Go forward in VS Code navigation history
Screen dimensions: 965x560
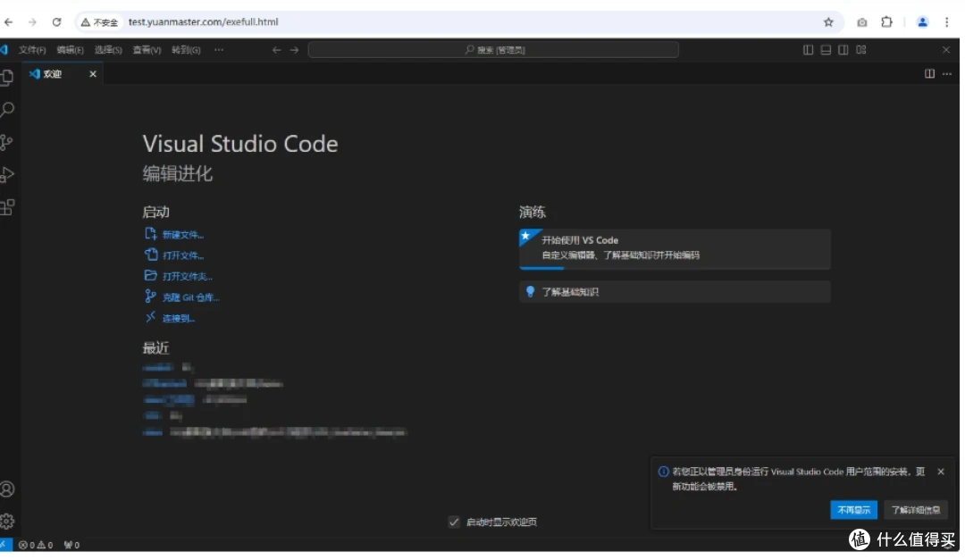(x=294, y=50)
